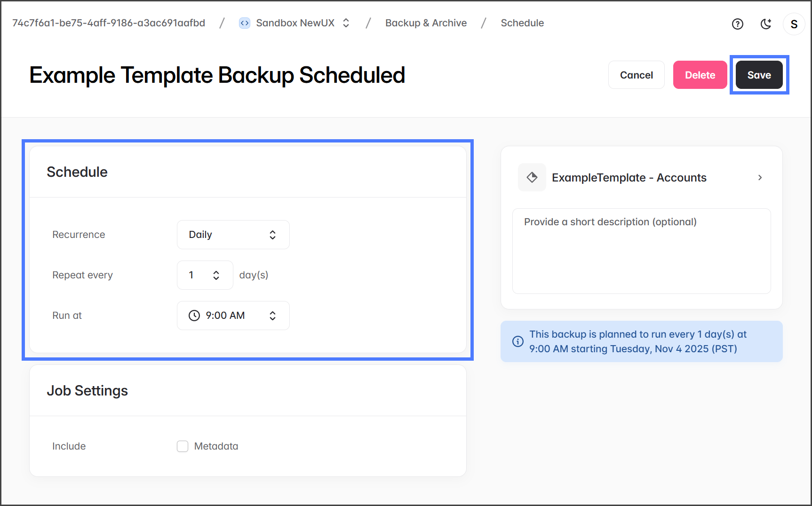This screenshot has width=812, height=506.
Task: Open the user avatar S menu
Action: point(794,24)
